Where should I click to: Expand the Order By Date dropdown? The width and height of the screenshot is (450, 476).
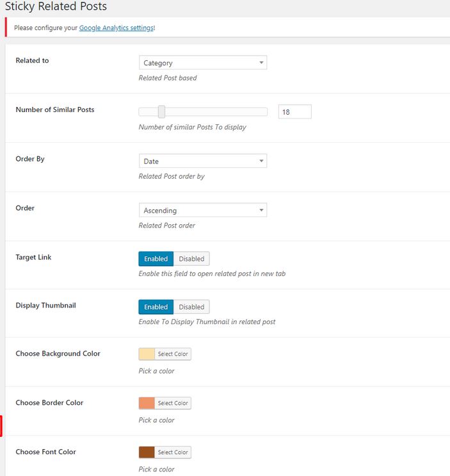(x=202, y=161)
